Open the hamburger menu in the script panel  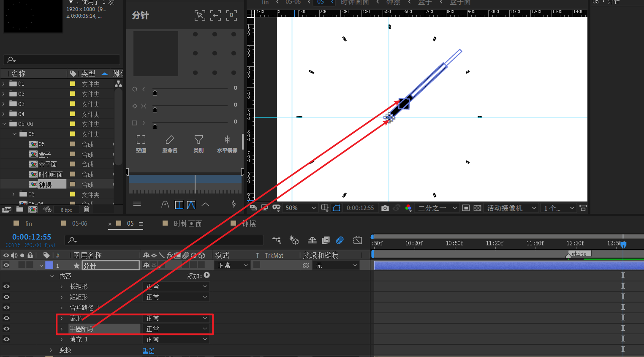(137, 204)
